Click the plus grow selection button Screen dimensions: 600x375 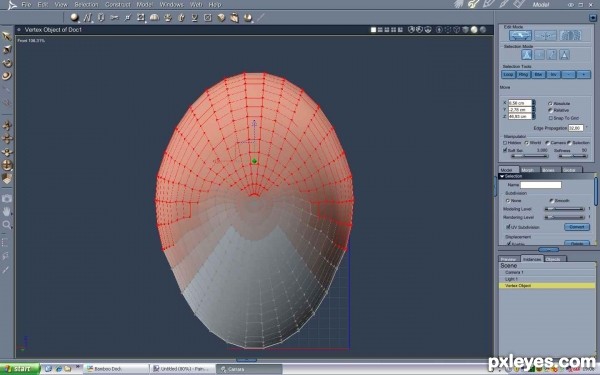pos(584,75)
